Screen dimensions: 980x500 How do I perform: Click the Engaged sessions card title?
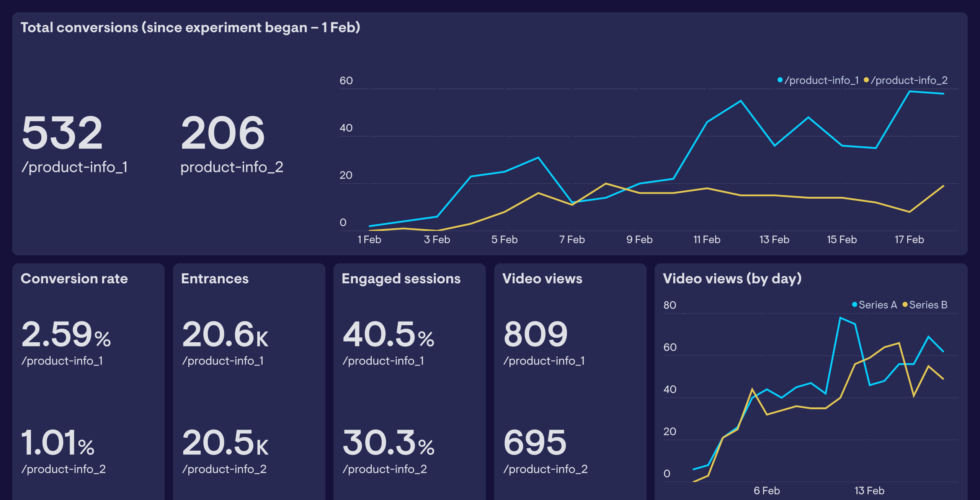tap(401, 279)
